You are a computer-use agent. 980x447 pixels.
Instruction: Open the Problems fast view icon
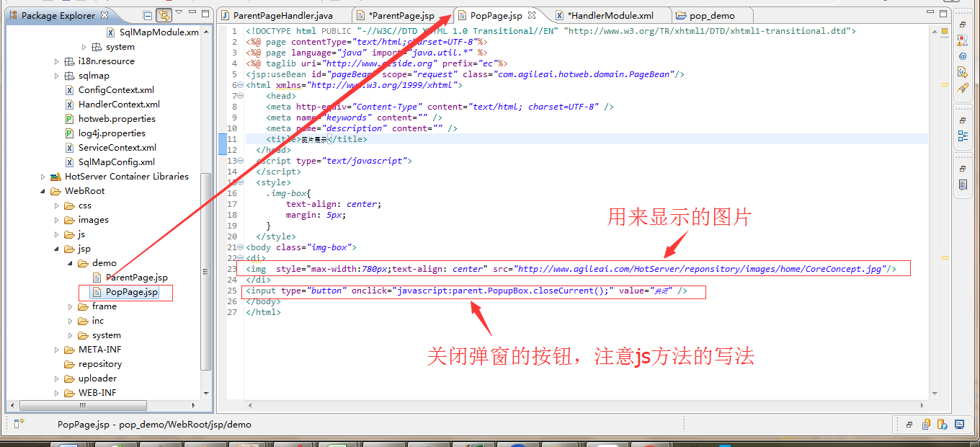963,40
